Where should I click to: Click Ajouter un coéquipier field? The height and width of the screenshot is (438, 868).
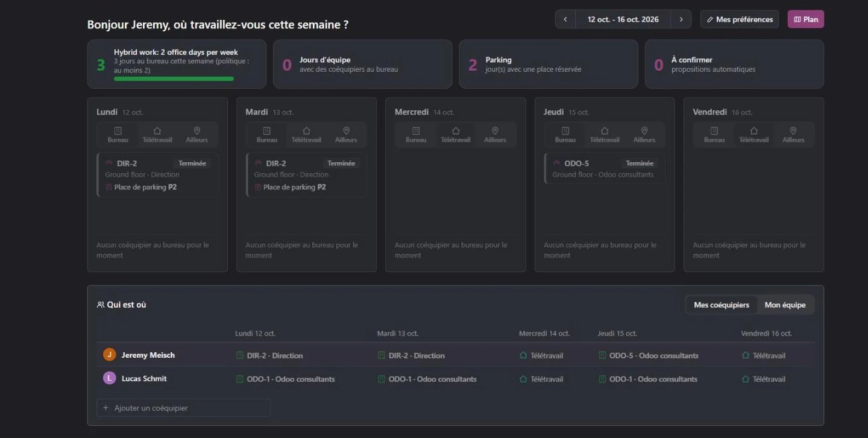tap(183, 408)
